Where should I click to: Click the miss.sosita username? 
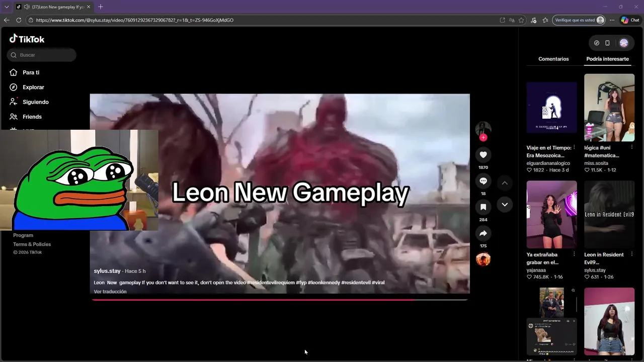(x=596, y=163)
